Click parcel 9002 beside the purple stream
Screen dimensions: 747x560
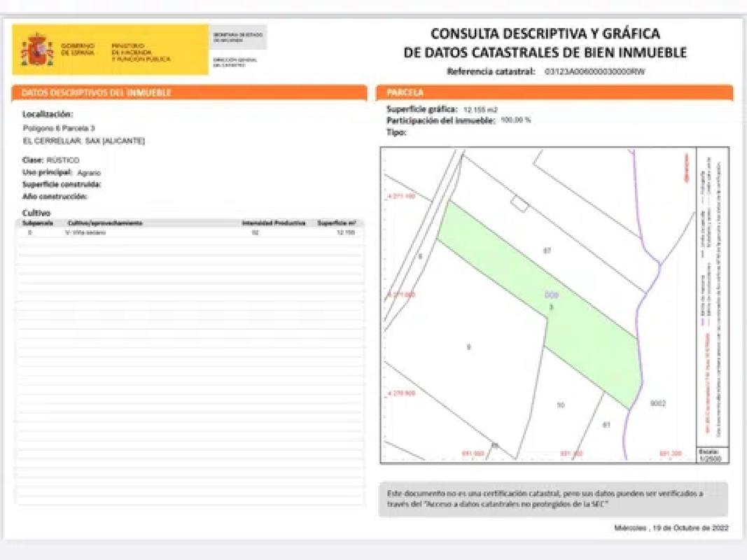[x=658, y=403]
